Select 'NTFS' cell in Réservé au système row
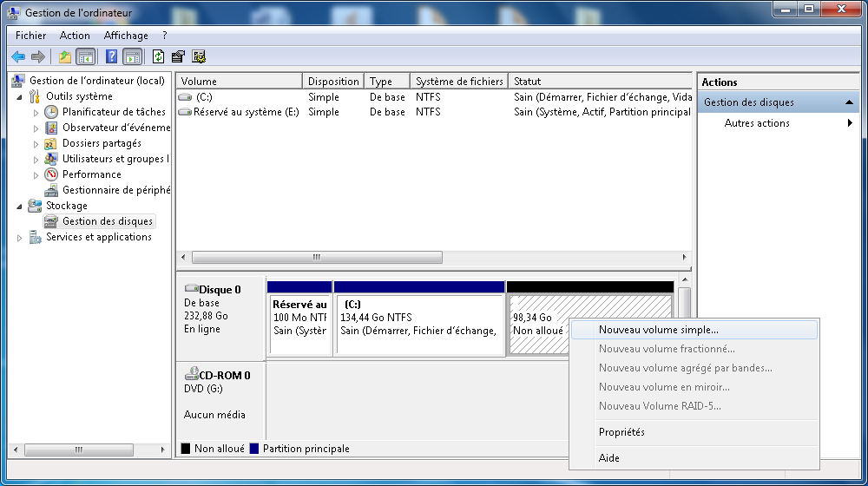868x486 pixels. click(x=428, y=112)
